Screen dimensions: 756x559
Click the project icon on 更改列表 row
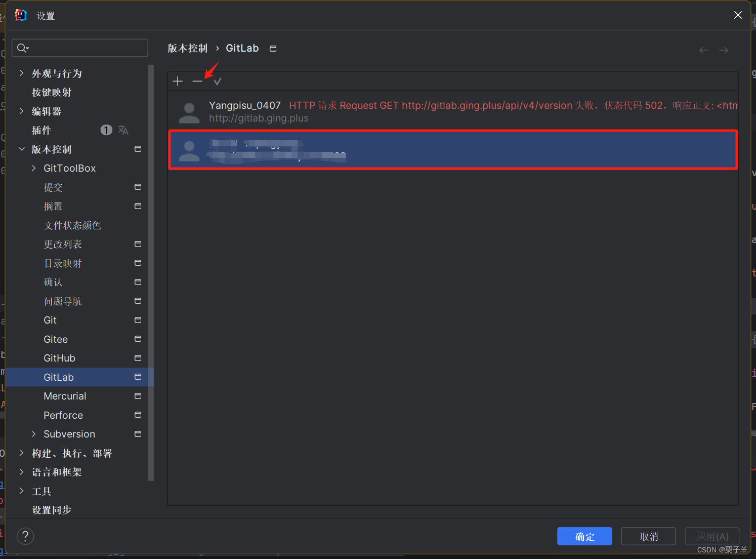point(138,244)
